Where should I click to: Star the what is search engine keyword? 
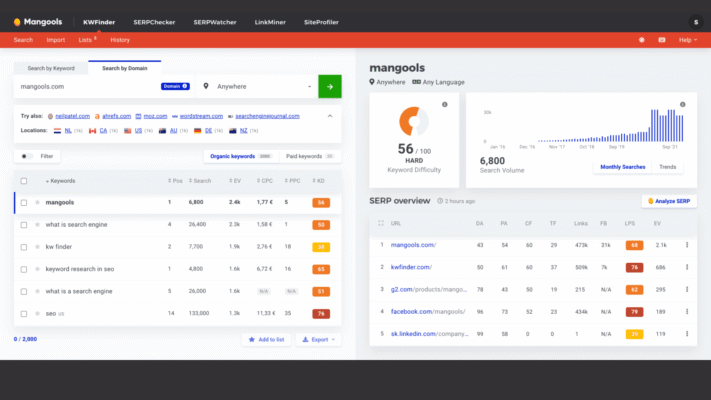(37, 224)
